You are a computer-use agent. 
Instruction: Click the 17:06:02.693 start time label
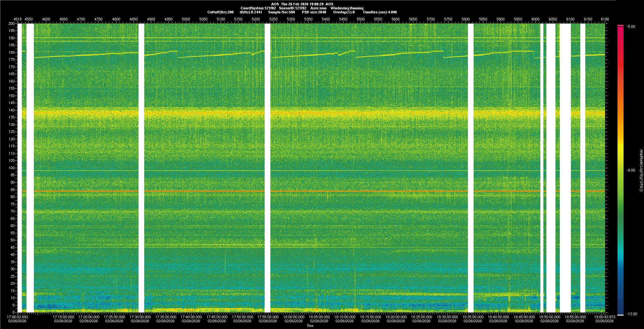(x=18, y=317)
